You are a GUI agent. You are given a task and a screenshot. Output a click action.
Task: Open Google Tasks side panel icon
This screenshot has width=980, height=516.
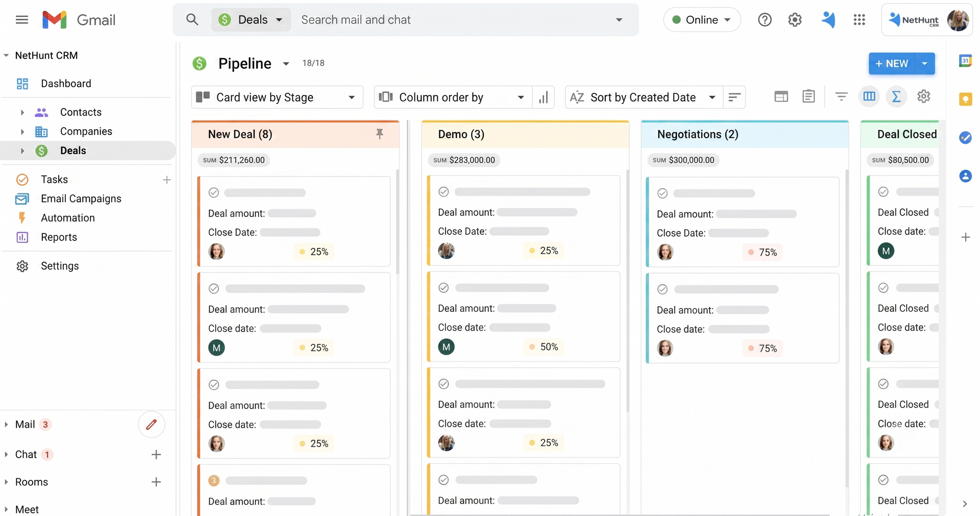(965, 137)
